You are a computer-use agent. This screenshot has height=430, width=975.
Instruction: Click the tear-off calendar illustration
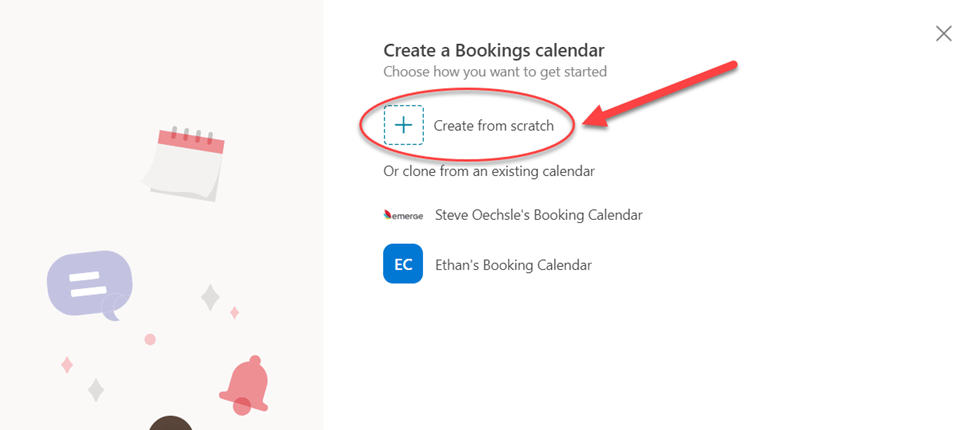tap(183, 163)
